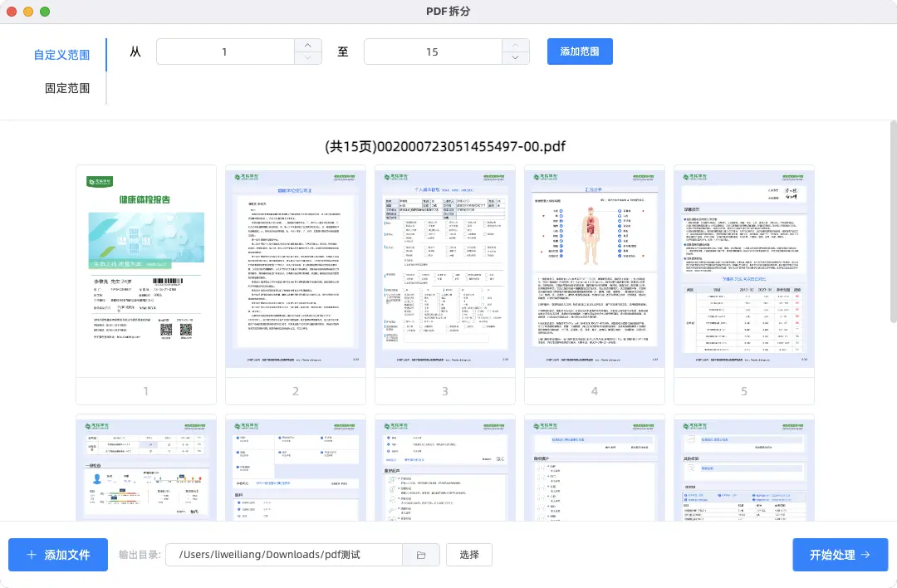Screen dimensions: 897x588
Task: Select the thumbnail directly below page 3
Action: coord(445,468)
